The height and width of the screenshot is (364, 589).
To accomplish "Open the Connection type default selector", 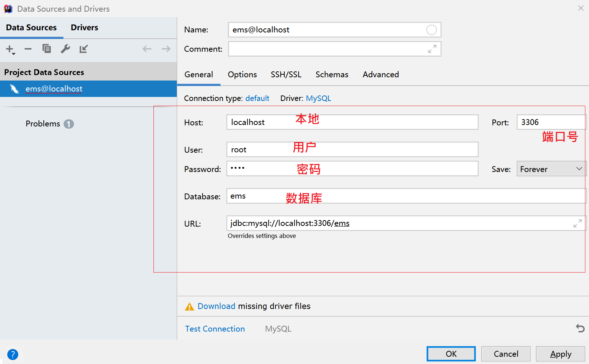I will coord(257,98).
